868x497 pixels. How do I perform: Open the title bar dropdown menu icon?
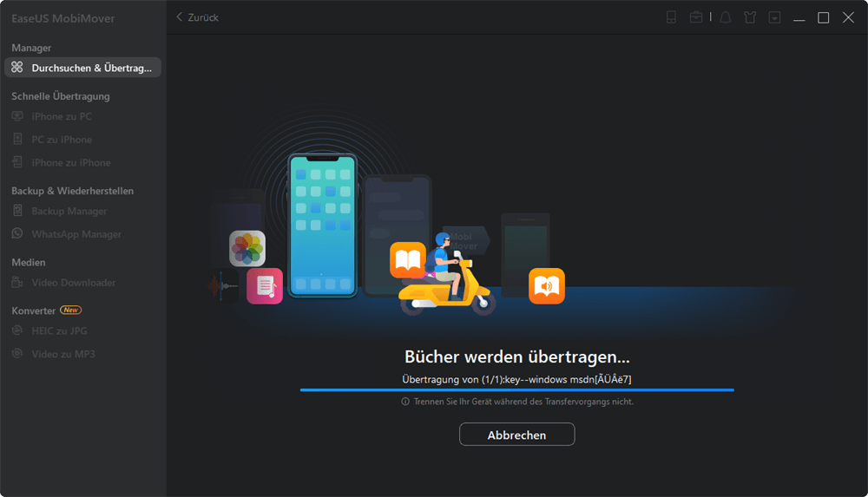(x=774, y=17)
